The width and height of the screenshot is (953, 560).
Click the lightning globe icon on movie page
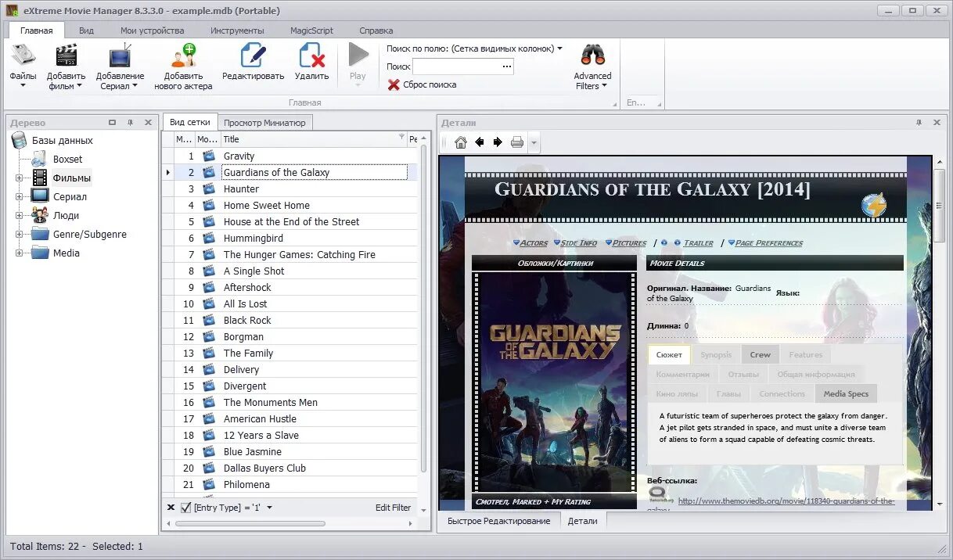click(x=874, y=206)
